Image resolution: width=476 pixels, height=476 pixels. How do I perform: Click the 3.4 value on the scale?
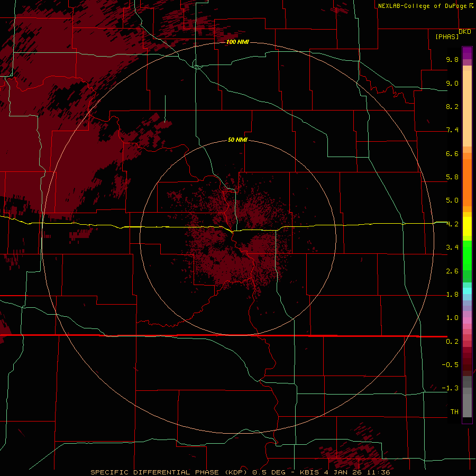click(x=452, y=248)
